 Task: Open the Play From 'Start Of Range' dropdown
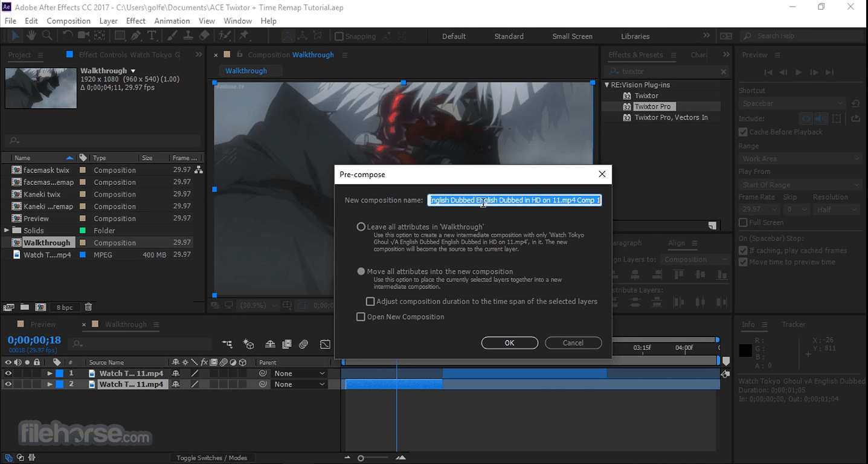(801, 184)
